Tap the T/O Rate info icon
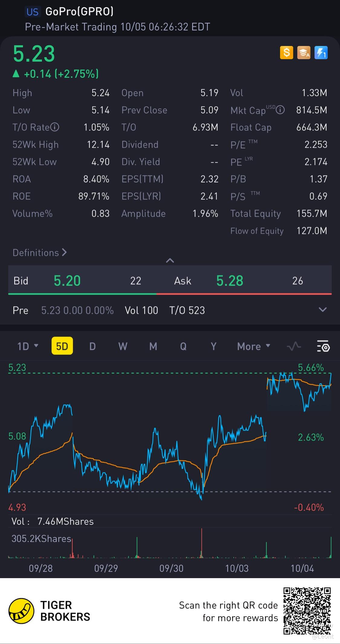Viewport: 340px width, 644px height. point(55,127)
